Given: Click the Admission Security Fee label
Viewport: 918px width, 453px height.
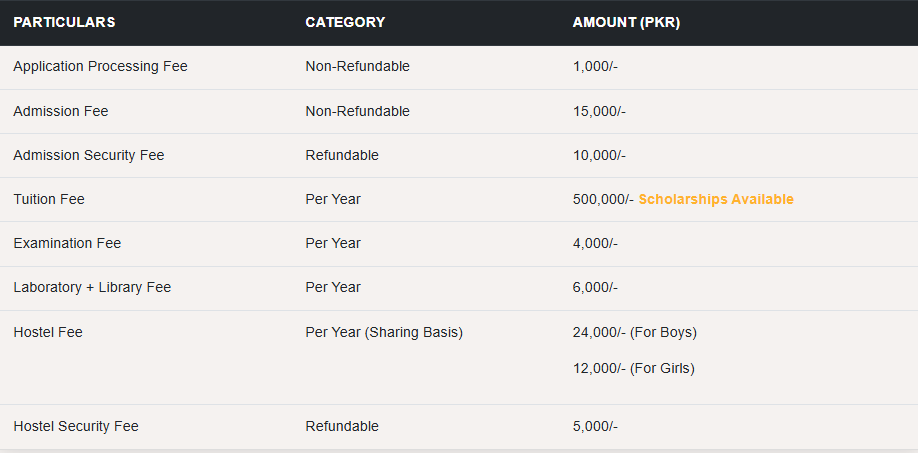Looking at the screenshot, I should (88, 155).
